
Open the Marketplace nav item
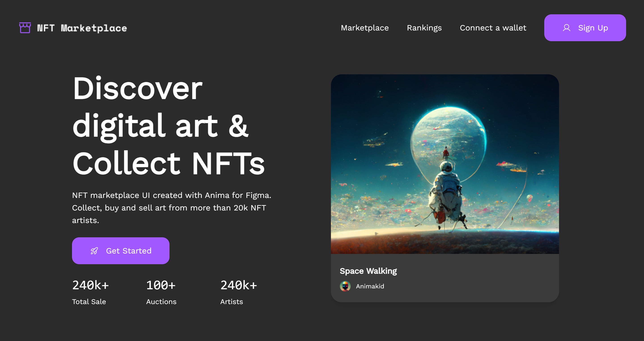365,28
